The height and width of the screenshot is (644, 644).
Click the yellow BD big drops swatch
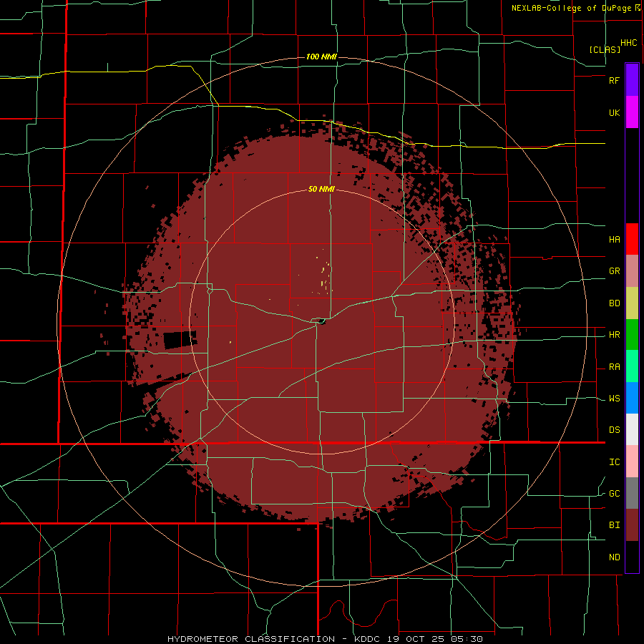(x=632, y=303)
